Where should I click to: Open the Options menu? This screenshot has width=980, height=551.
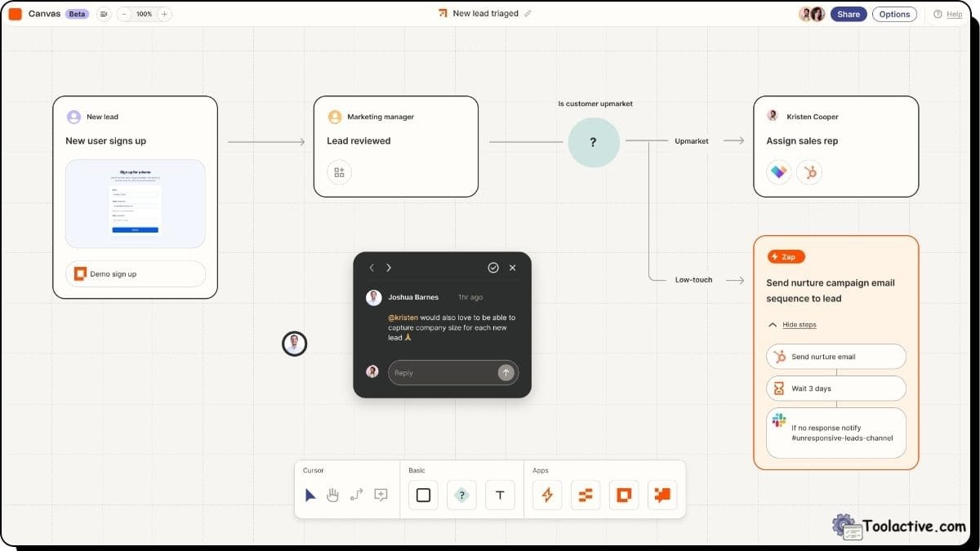click(894, 14)
